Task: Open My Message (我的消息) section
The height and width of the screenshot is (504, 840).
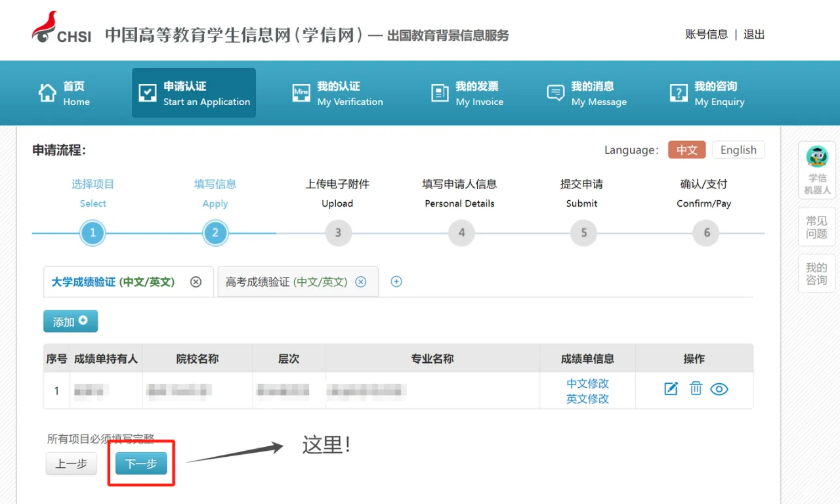Action: click(x=587, y=93)
